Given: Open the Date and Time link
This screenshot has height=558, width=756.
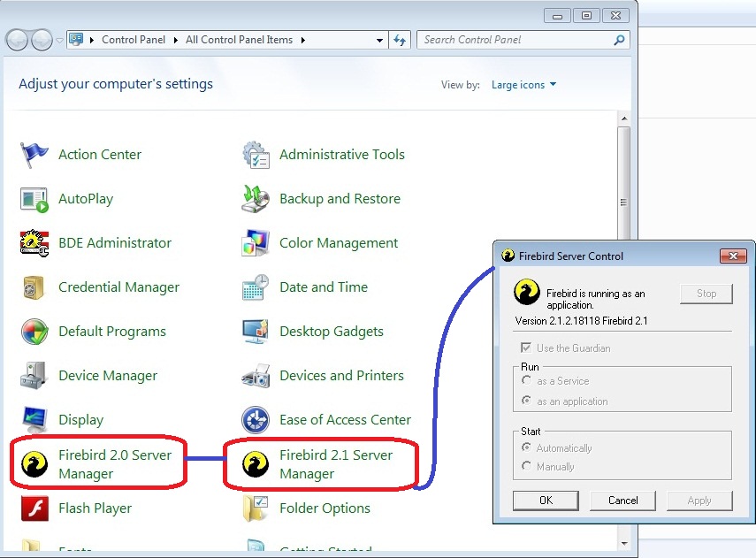Looking at the screenshot, I should [x=324, y=287].
